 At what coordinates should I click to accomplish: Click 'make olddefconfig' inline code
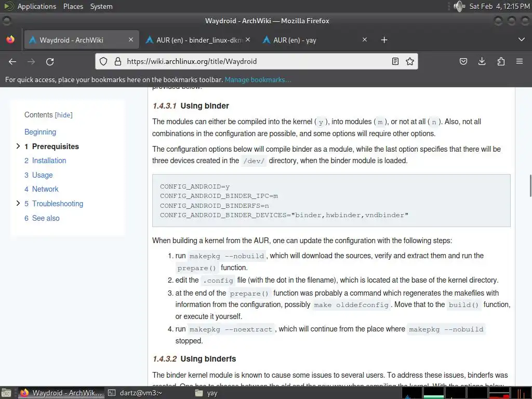tap(351, 304)
